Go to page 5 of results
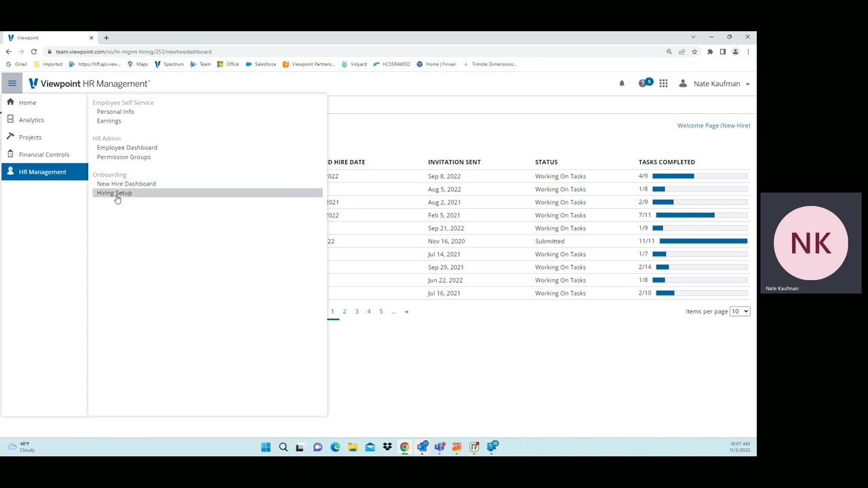Viewport: 868px width, 488px height. click(x=381, y=311)
